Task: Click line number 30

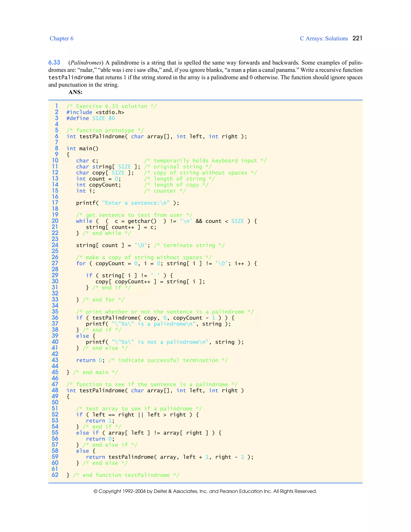Action: [55, 281]
